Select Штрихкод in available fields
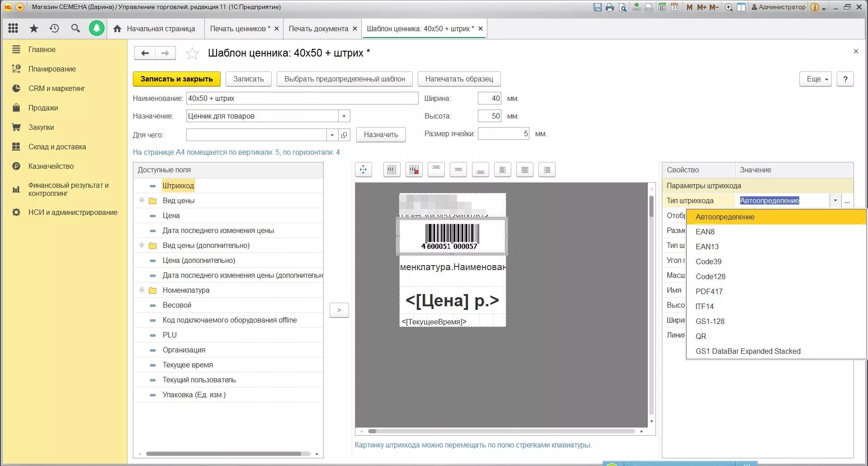Screen dimensions: 868x466 [178, 185]
